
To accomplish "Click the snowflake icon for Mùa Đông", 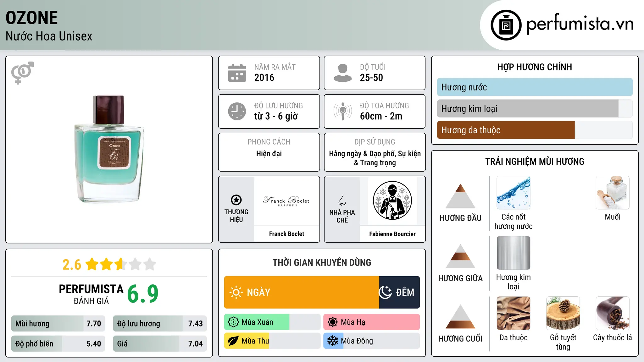I will click(x=333, y=341).
